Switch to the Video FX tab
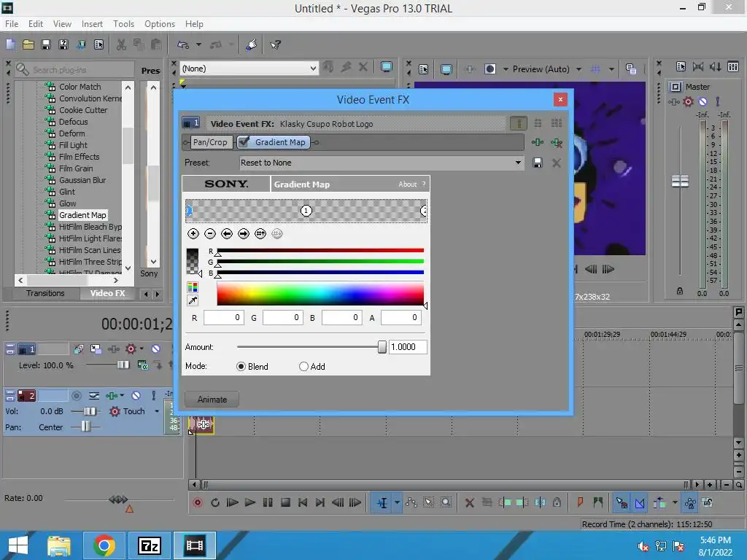Image resolution: width=747 pixels, height=560 pixels. (108, 293)
